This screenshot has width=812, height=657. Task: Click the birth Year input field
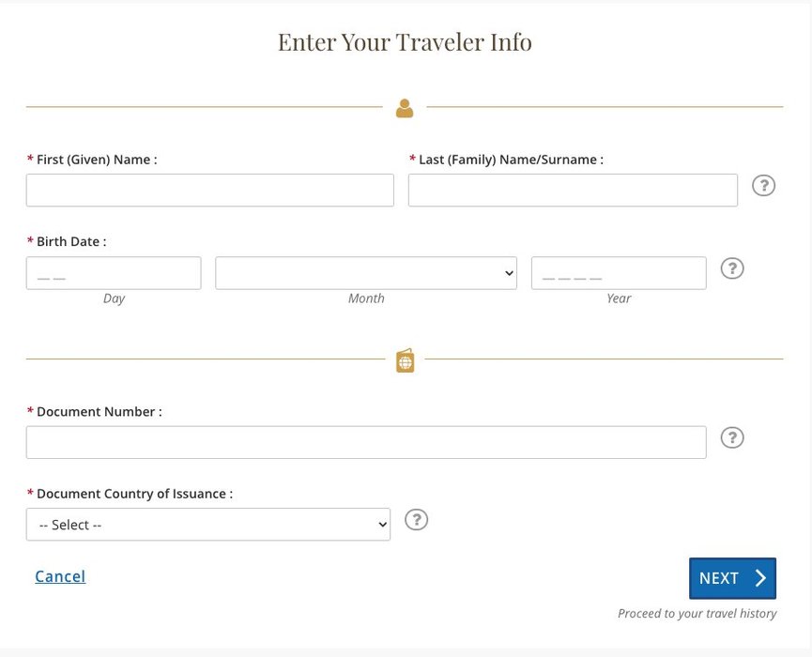coord(619,273)
